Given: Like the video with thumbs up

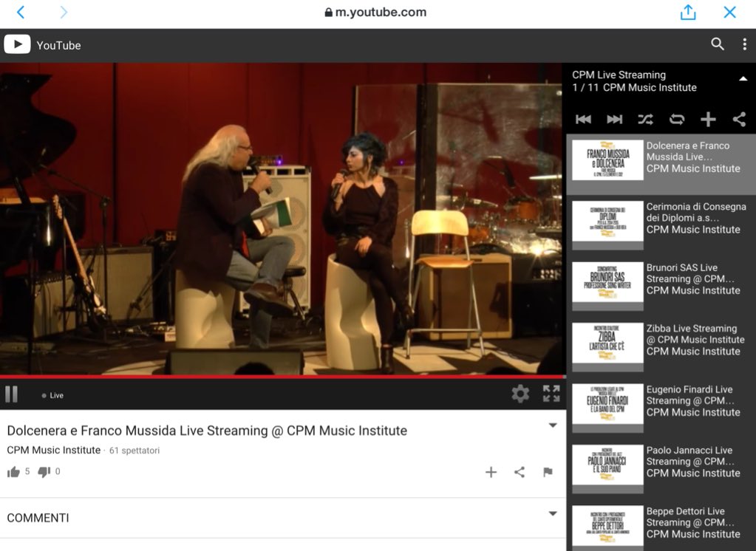Looking at the screenshot, I should pos(13,471).
